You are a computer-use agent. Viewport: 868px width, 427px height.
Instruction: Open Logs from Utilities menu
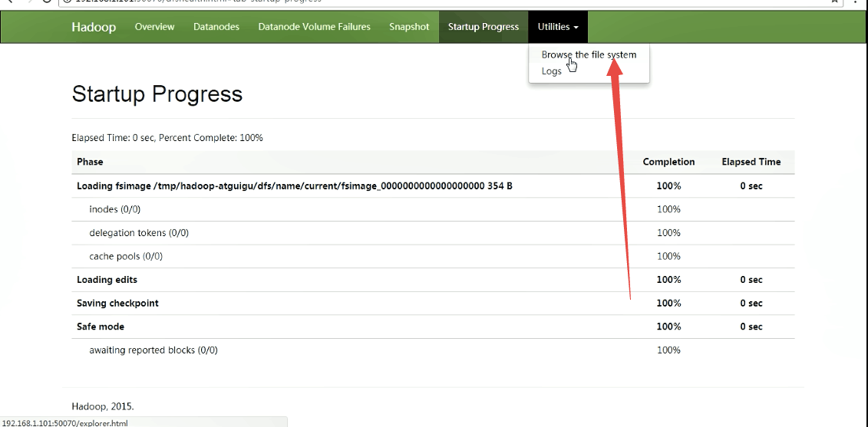[551, 71]
